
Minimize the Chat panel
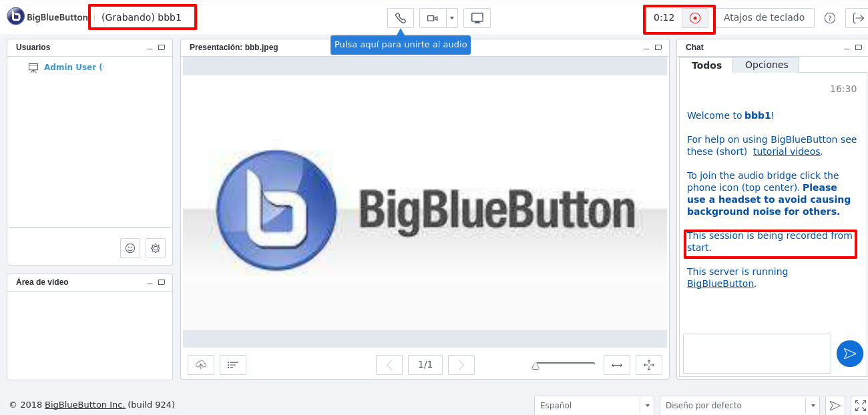(x=847, y=48)
